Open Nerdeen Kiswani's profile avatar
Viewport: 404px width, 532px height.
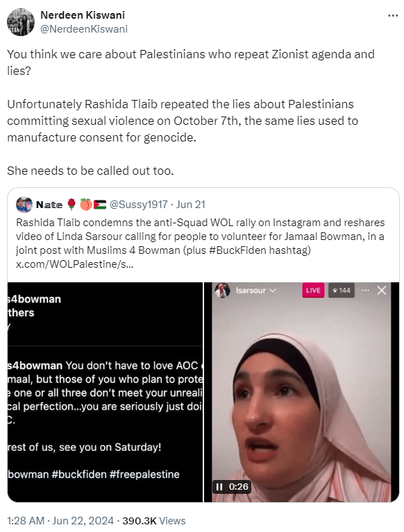21,22
